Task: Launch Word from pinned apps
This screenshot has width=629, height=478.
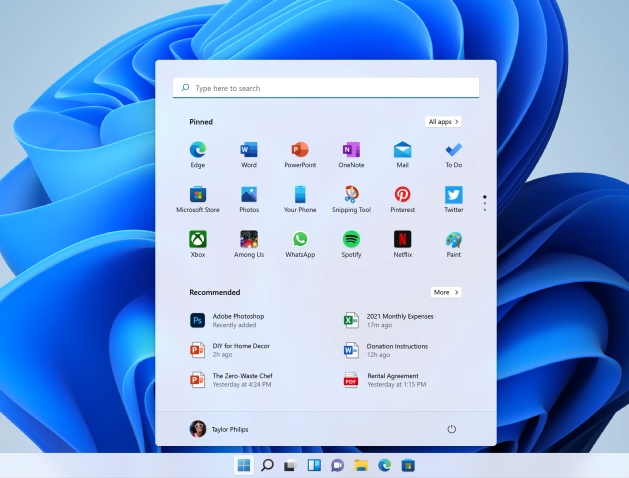Action: (249, 150)
